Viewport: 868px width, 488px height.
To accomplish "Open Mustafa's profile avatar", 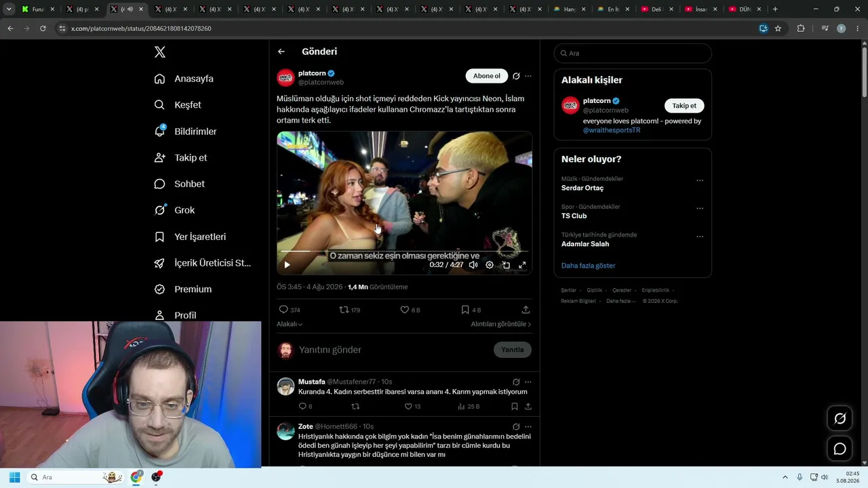I will coord(286,386).
